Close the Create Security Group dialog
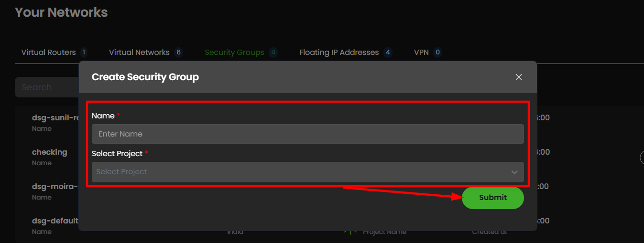Image resolution: width=644 pixels, height=243 pixels. click(x=519, y=77)
